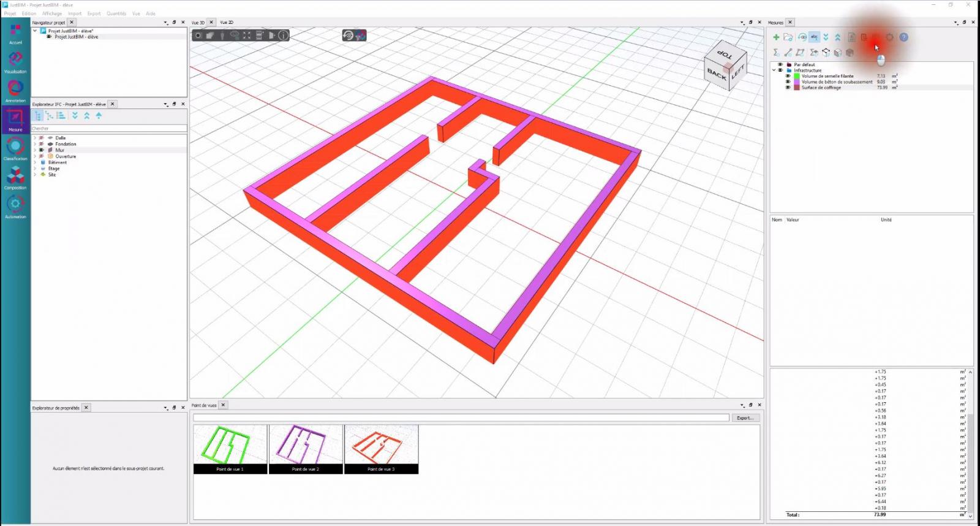Screen dimensions: 980x526
Task: Click the navigation cube in 3D view
Action: point(725,66)
